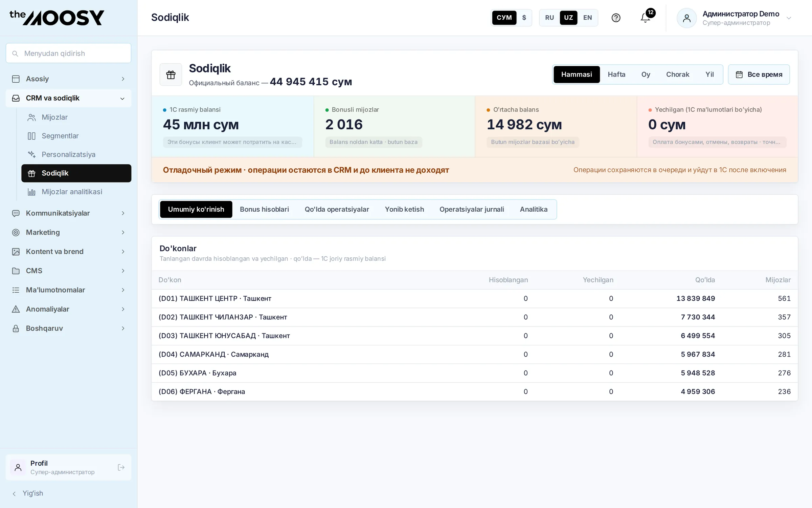Switch language to EN
Image resolution: width=812 pixels, height=508 pixels.
click(588, 18)
